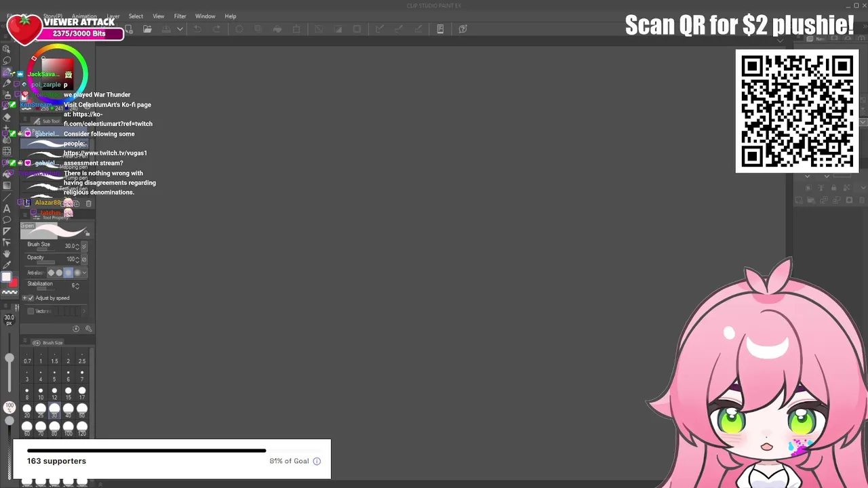868x488 pixels.
Task: Open the Help menu
Action: [x=231, y=16]
